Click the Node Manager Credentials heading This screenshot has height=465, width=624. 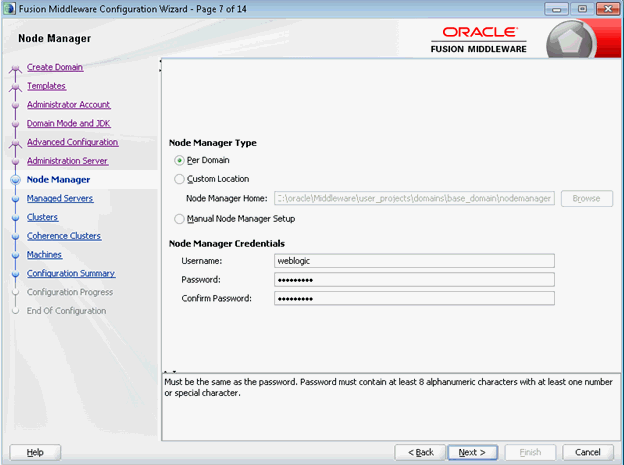point(227,243)
